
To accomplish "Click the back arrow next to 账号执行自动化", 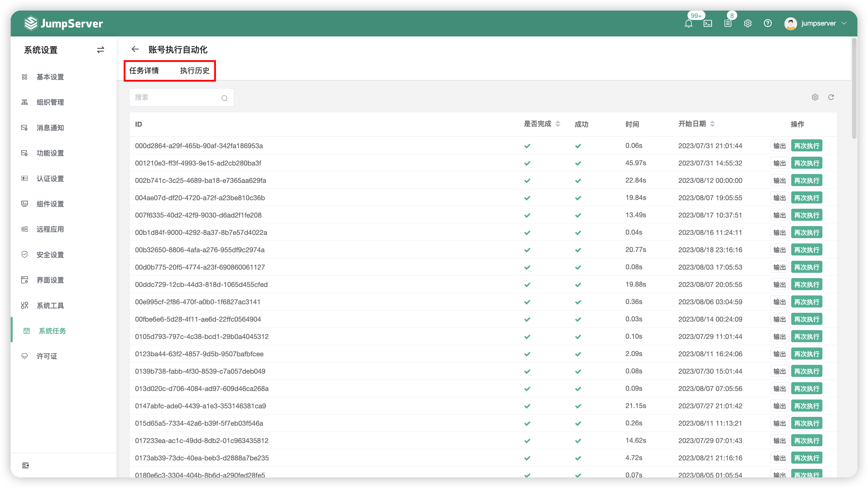I will (x=135, y=49).
